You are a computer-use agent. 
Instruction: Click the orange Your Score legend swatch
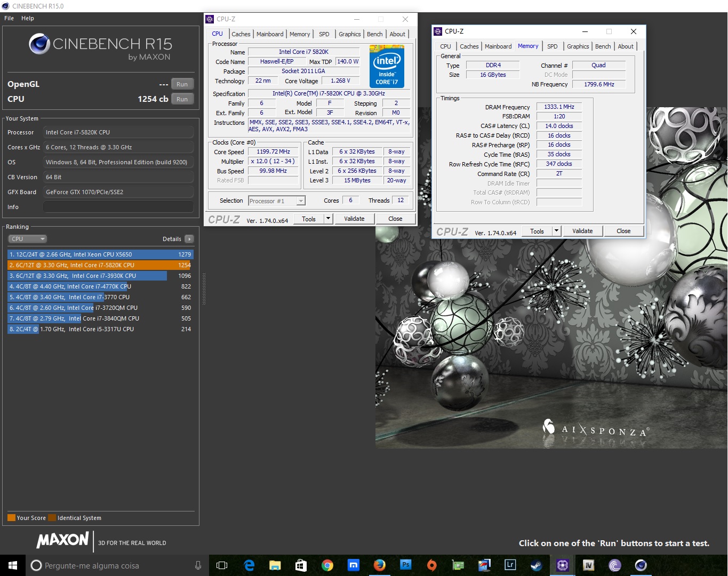(x=11, y=518)
